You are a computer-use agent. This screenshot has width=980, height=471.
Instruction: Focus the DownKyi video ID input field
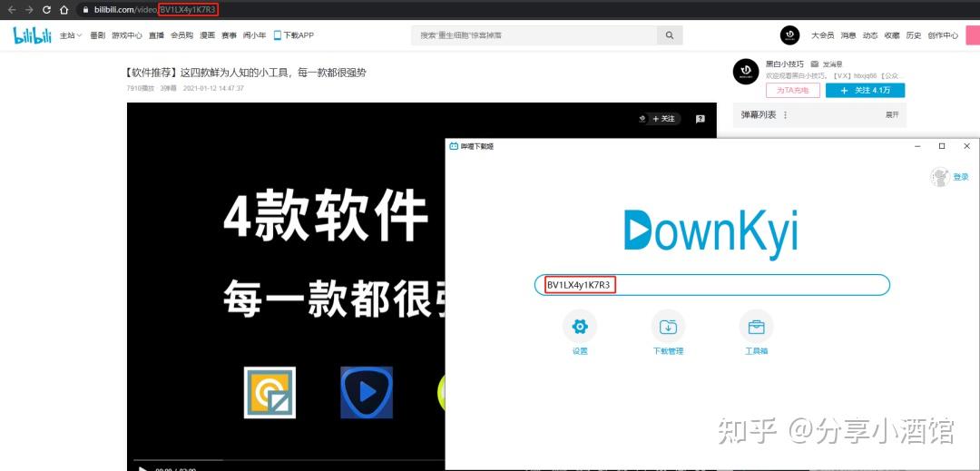[x=712, y=285]
